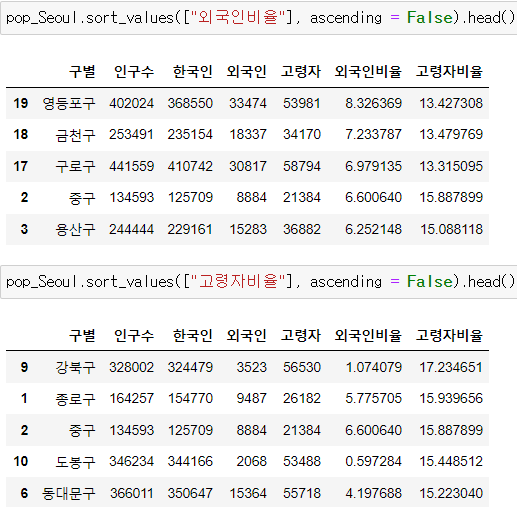Click the 종로구 district cell
Screen dimensions: 517x507
[75, 399]
